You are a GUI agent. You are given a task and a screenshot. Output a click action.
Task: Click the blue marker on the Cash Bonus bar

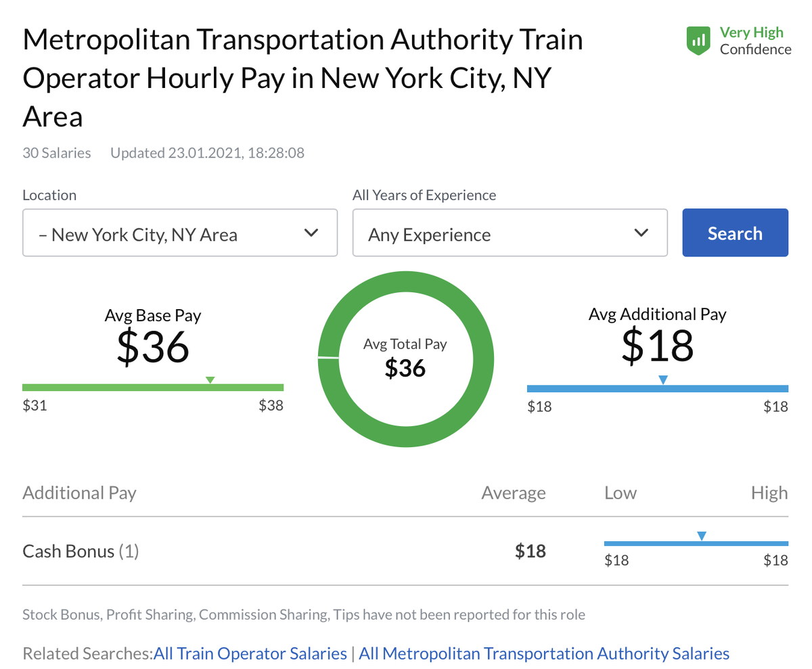[x=702, y=536]
